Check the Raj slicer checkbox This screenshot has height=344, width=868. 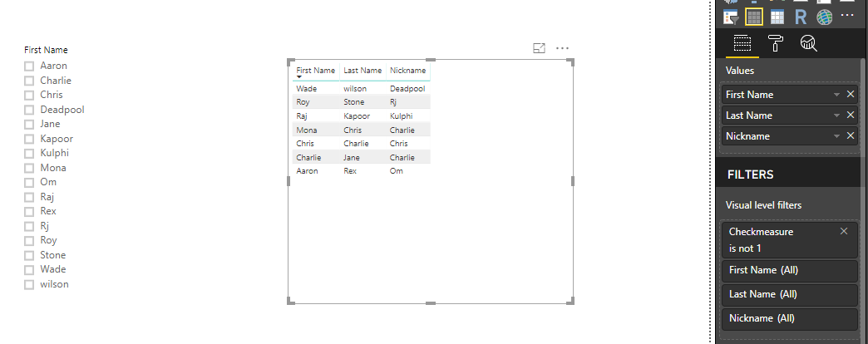29,198
